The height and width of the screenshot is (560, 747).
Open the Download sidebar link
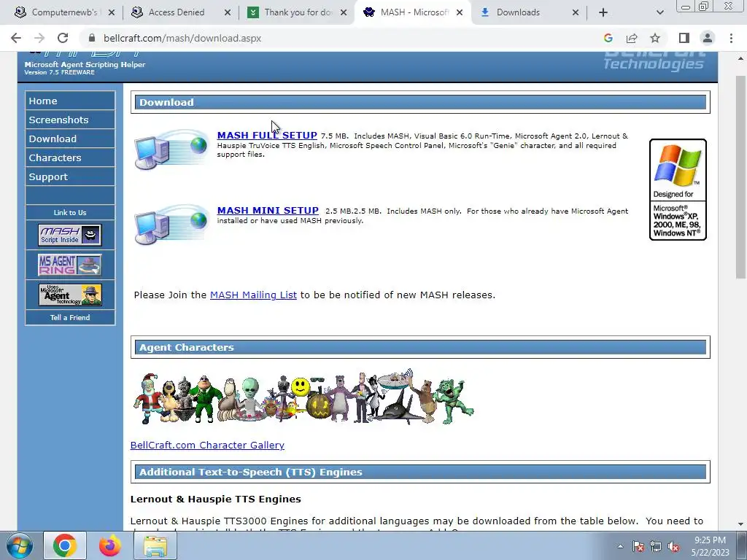click(x=70, y=139)
